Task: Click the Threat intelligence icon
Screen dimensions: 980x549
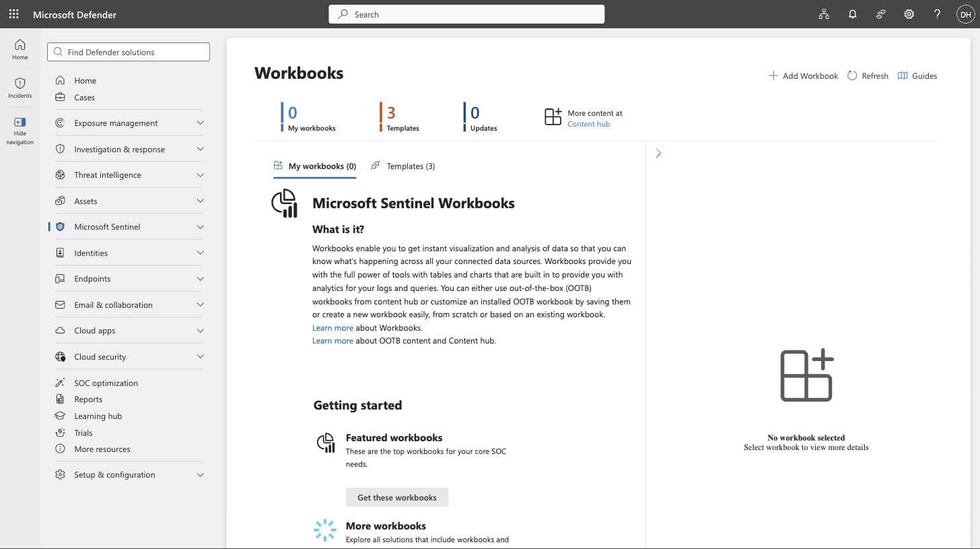Action: (60, 174)
